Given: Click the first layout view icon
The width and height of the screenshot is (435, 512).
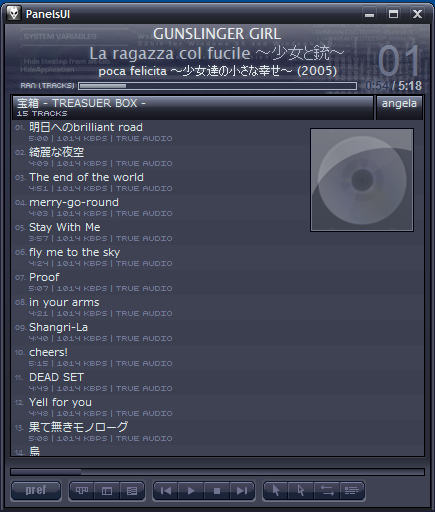Looking at the screenshot, I should click(82, 491).
